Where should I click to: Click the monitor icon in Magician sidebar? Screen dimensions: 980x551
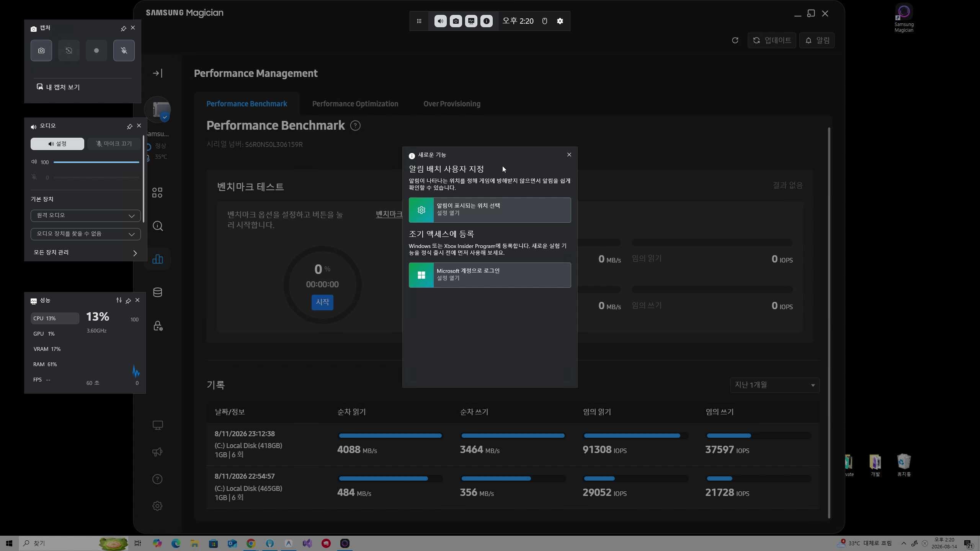pyautogui.click(x=158, y=425)
